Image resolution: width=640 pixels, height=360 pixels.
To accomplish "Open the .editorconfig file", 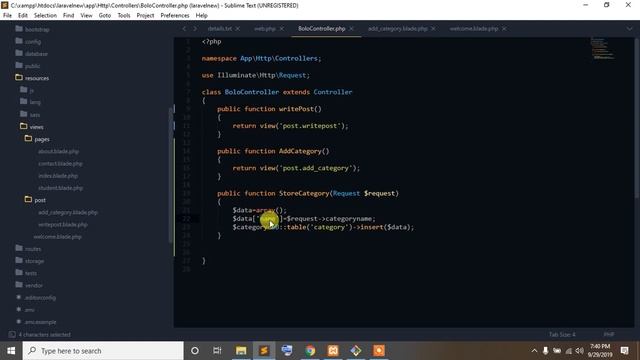I will [x=40, y=298].
